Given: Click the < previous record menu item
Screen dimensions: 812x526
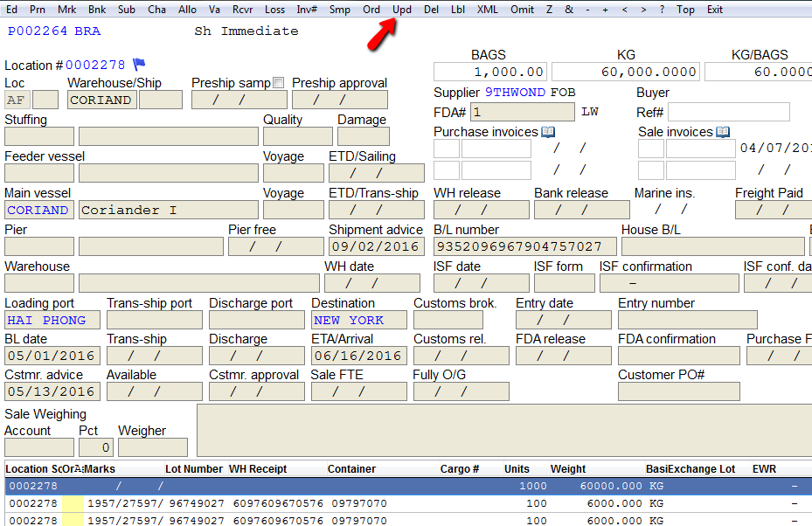Looking at the screenshot, I should [625, 10].
